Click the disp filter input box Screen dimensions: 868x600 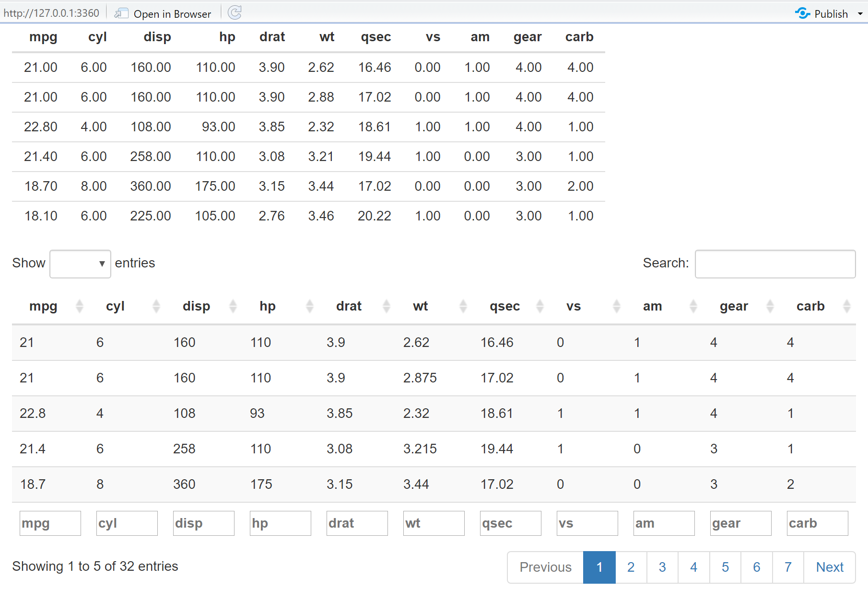tap(204, 523)
